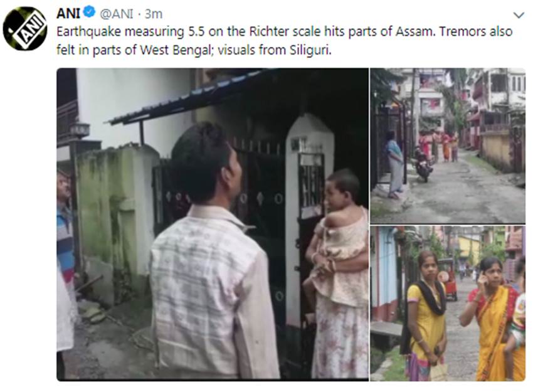The image size is (533, 392).
Task: Open the tweet's 3m timestamp
Action: tap(154, 13)
